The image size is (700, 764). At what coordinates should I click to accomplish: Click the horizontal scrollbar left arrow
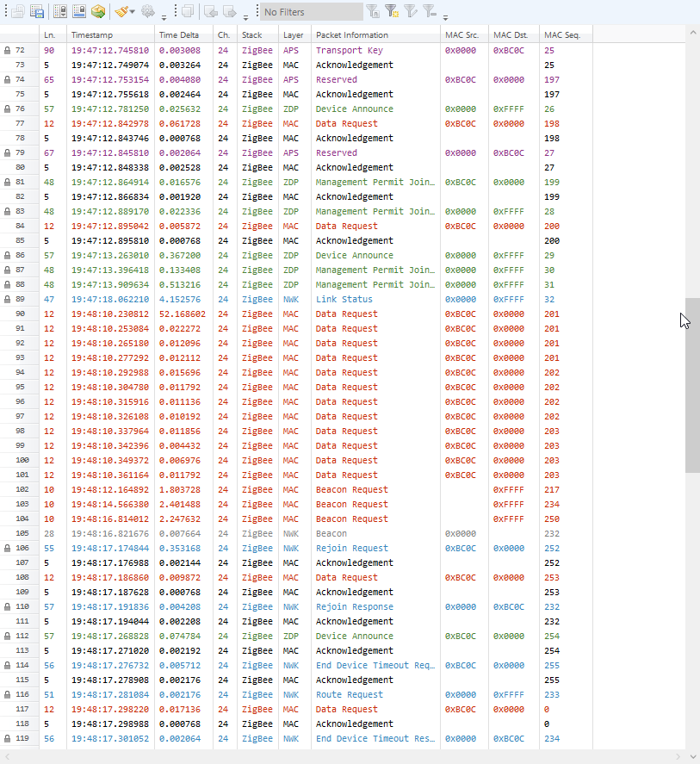tap(6, 757)
